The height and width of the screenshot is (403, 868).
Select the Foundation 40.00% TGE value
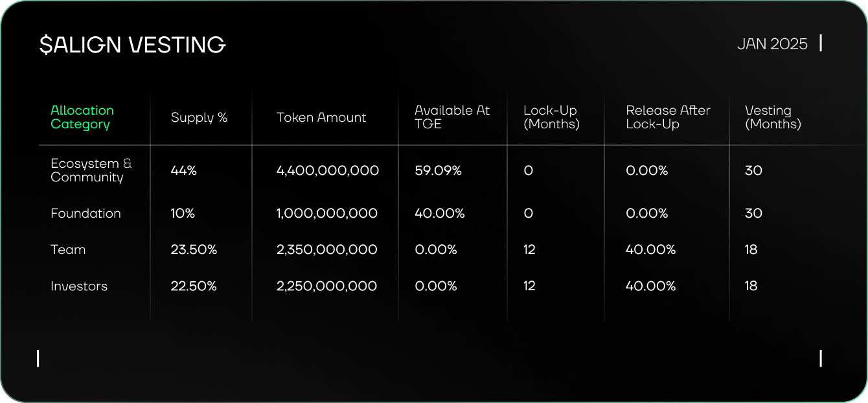click(x=439, y=213)
